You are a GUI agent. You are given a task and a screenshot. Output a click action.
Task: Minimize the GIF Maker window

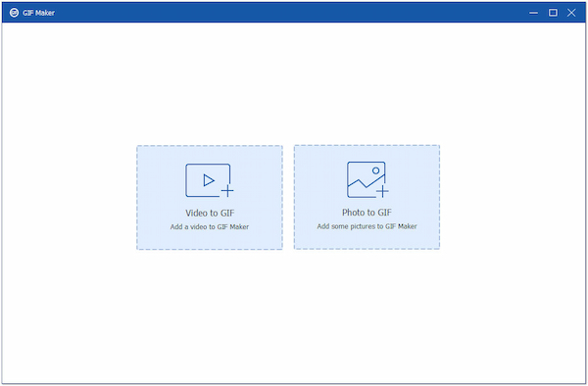(533, 13)
